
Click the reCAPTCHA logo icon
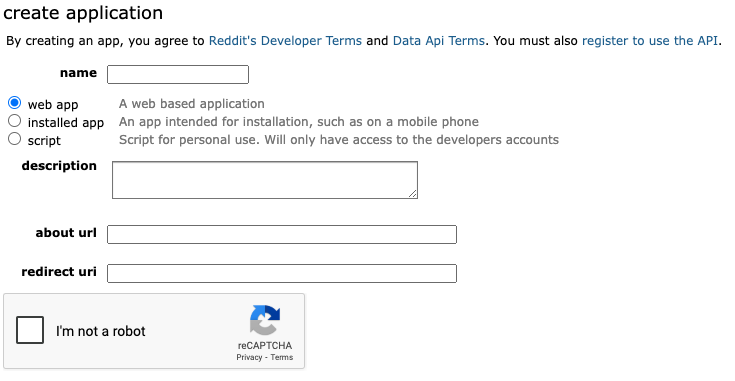tap(265, 320)
